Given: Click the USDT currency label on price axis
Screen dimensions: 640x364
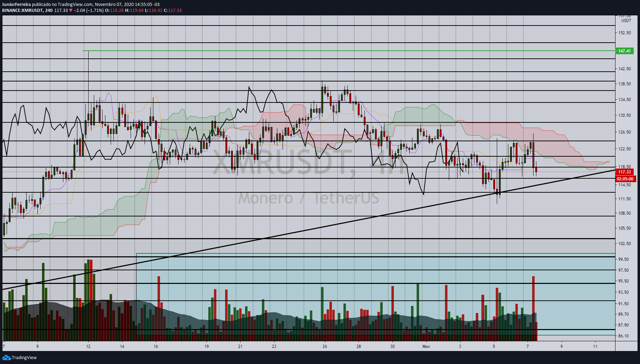Looking at the screenshot, I should [x=626, y=21].
